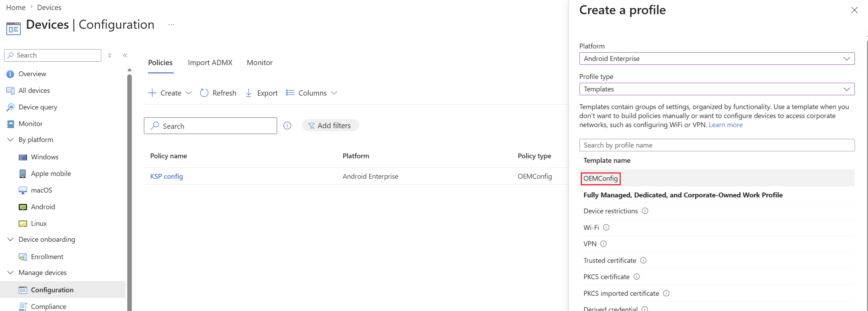The width and height of the screenshot is (868, 311).
Task: Click the Device query icon
Action: pos(10,107)
